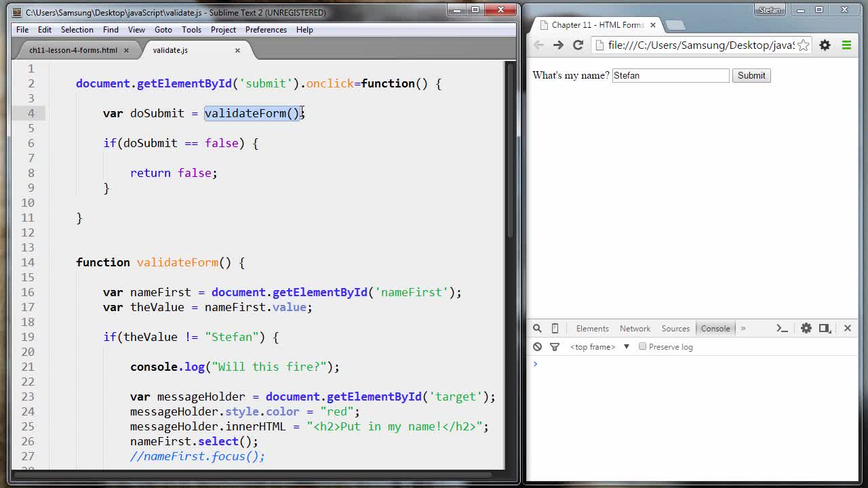868x488 pixels.
Task: Click the commented nameFirst.focus() line
Action: pyautogui.click(x=197, y=456)
